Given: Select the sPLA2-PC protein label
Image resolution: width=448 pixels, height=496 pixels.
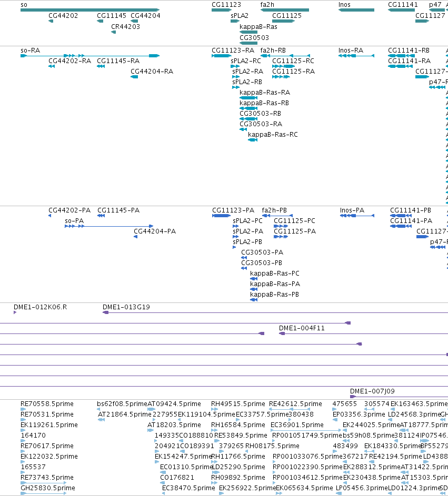Looking at the screenshot, I should pos(247,220).
